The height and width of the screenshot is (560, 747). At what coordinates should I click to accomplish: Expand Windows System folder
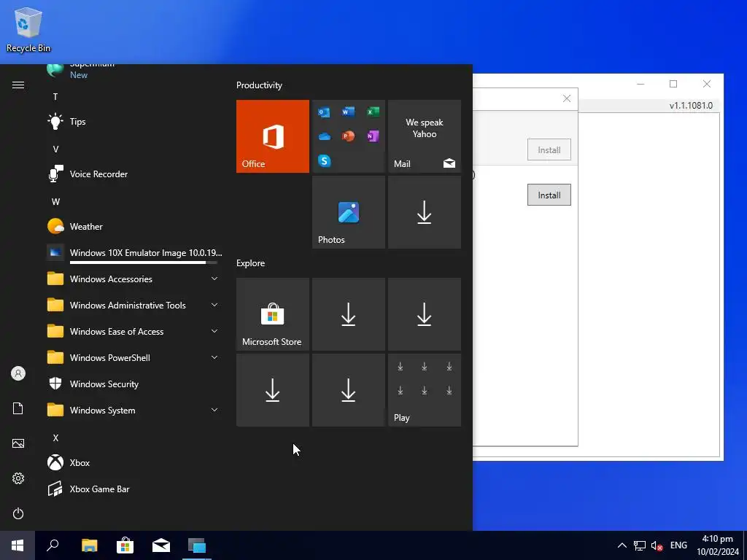133,410
